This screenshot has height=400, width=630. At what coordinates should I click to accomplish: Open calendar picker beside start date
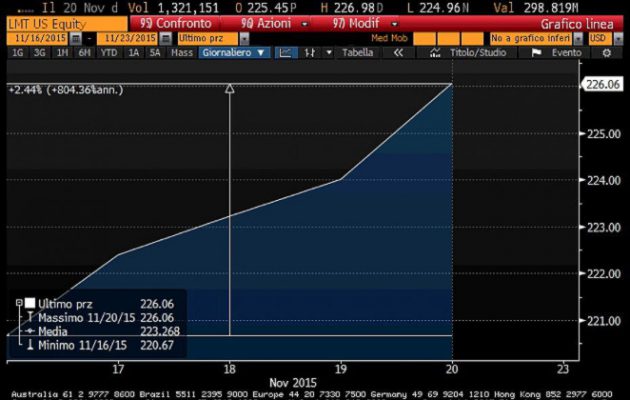[78, 36]
